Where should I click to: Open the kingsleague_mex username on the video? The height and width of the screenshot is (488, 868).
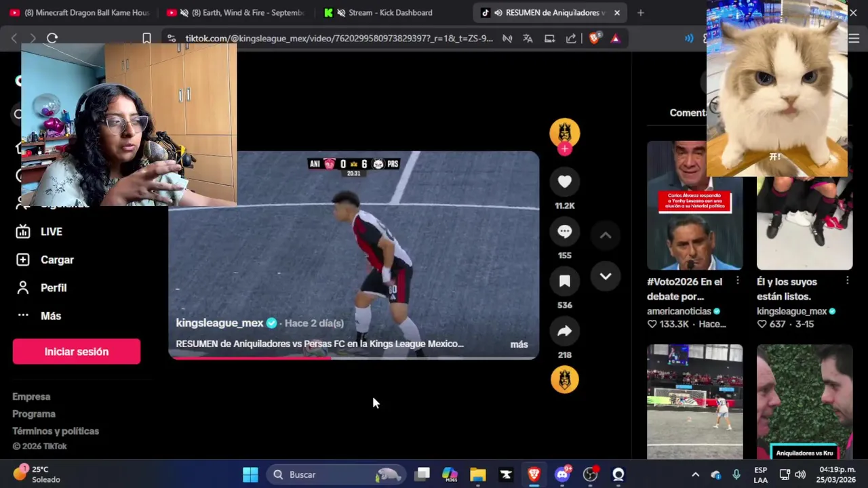click(220, 323)
